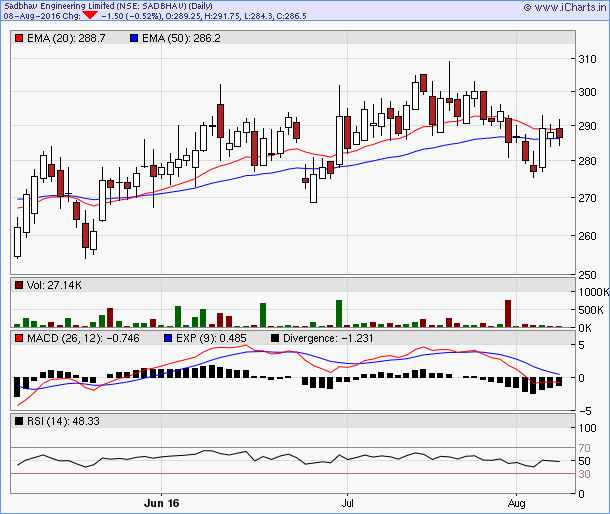The height and width of the screenshot is (514, 610).
Task: Click the tallest green volume bar before Jul
Action: [339, 313]
